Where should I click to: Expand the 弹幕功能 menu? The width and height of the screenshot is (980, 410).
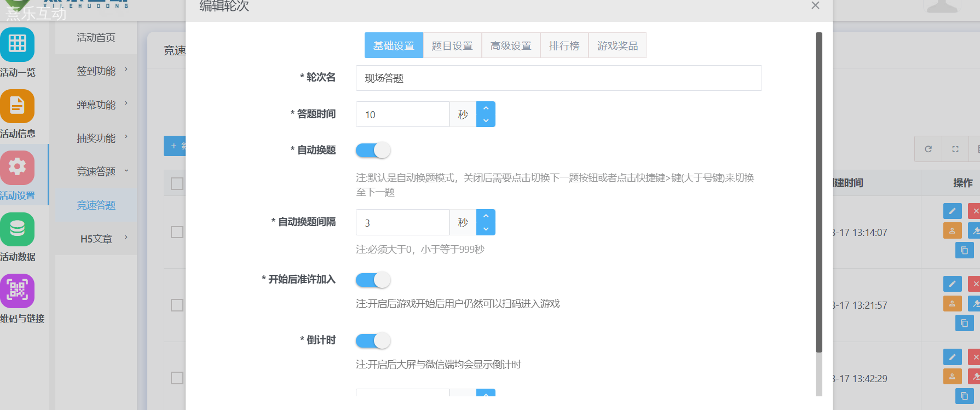coord(96,105)
